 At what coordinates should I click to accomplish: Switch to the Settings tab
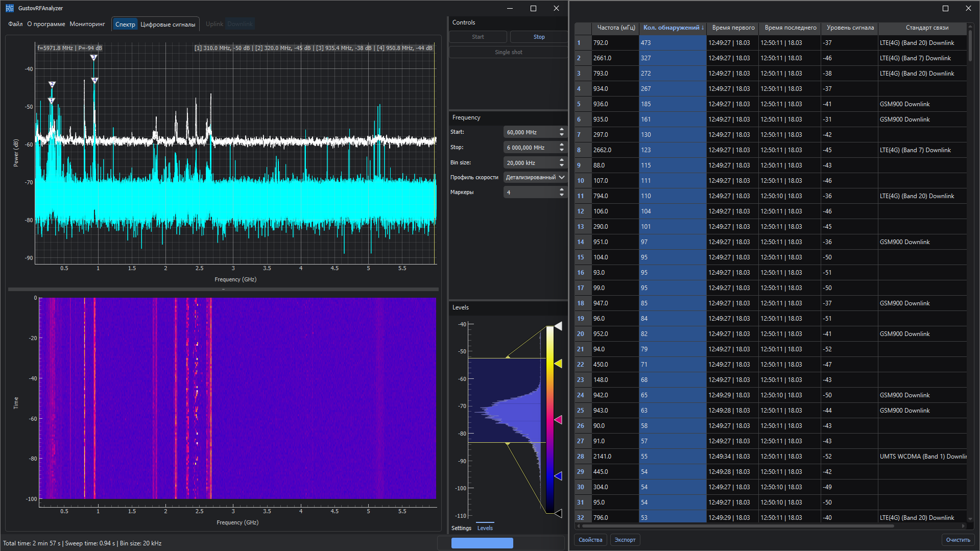point(461,528)
